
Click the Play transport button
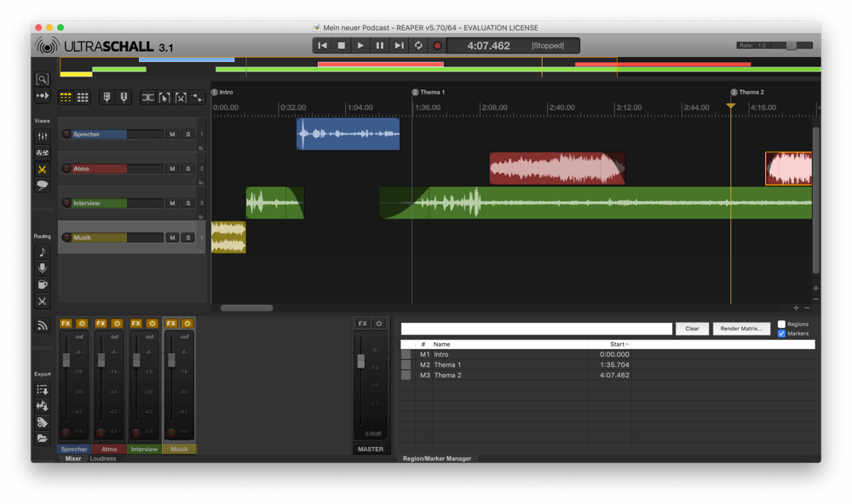[360, 46]
